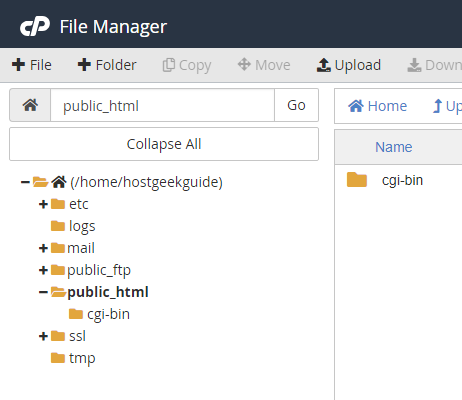Sort files by Name column header
This screenshot has height=400, width=462.
394,147
